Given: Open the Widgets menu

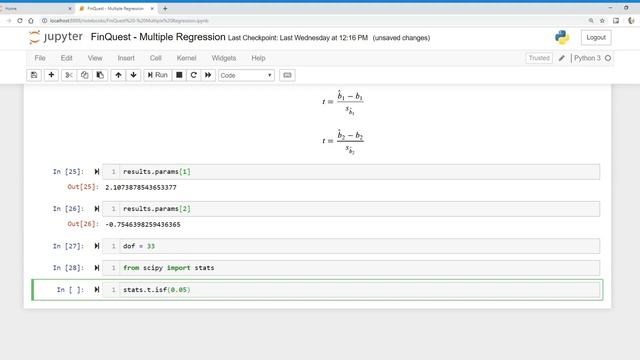Looking at the screenshot, I should pos(224,58).
